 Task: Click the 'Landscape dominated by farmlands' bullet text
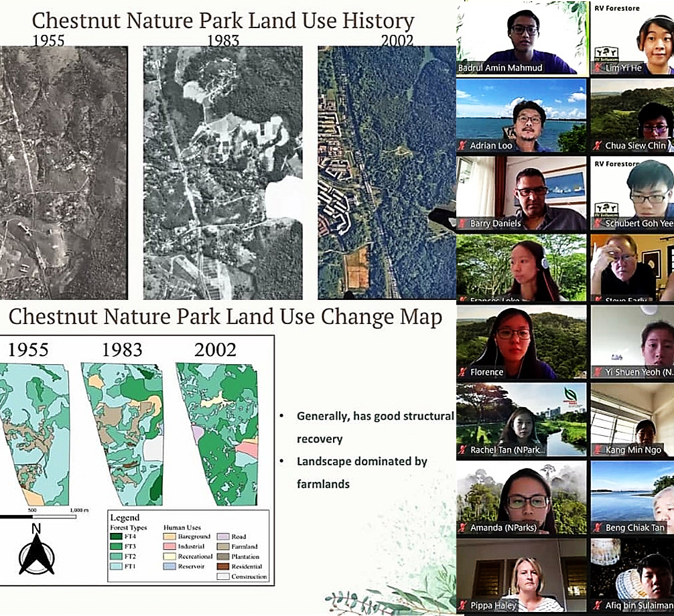[362, 472]
